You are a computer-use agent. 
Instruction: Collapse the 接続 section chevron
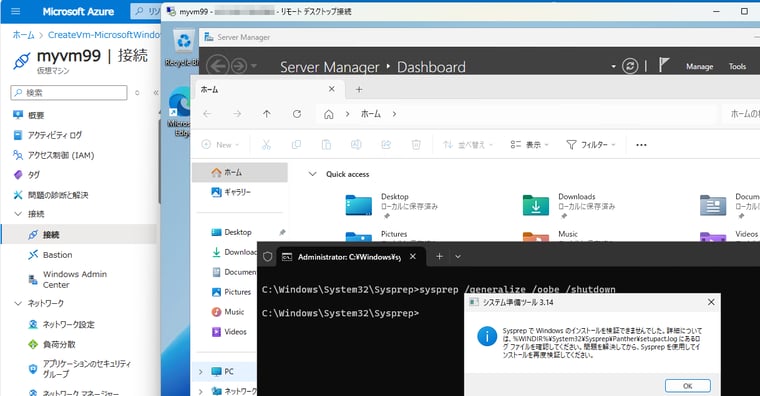pyautogui.click(x=18, y=214)
